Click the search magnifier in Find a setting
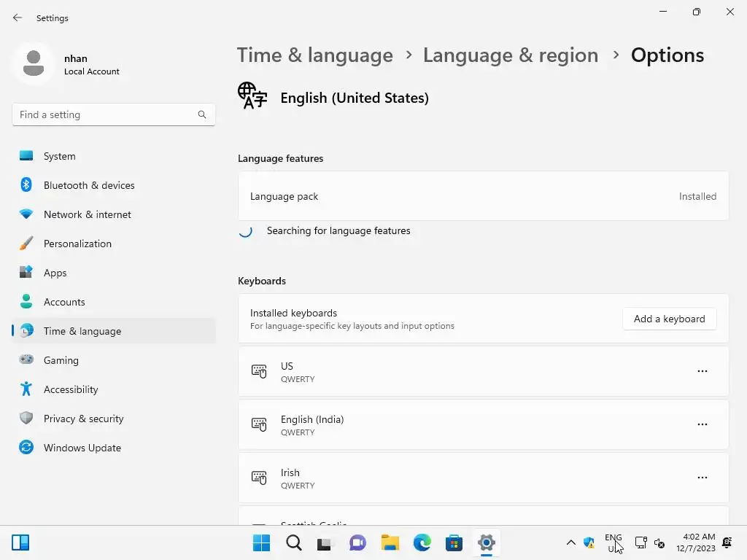Screen dimensions: 747x560 202,114
